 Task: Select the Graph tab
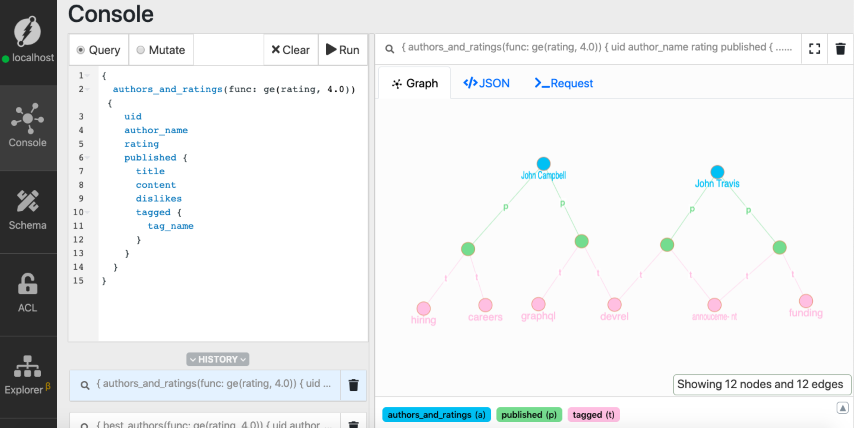(414, 83)
